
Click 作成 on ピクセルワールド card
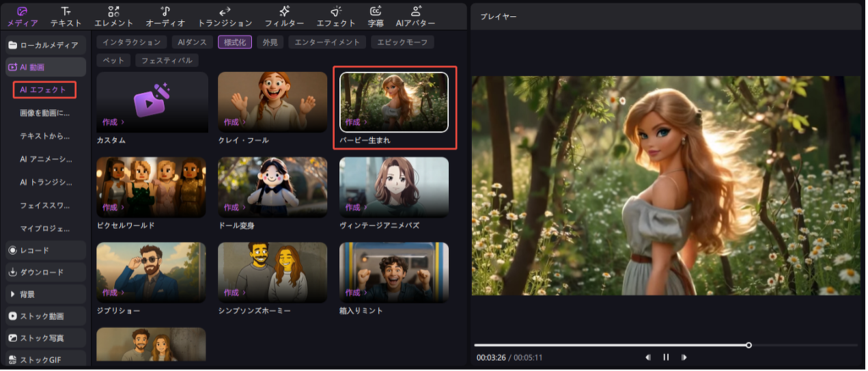[113, 207]
